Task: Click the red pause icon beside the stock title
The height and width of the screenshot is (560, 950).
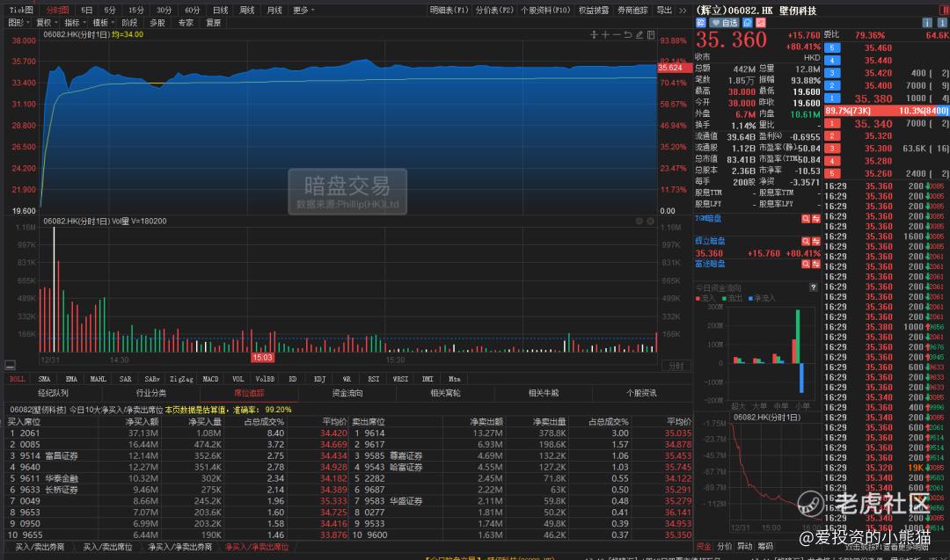Action: pos(944,10)
